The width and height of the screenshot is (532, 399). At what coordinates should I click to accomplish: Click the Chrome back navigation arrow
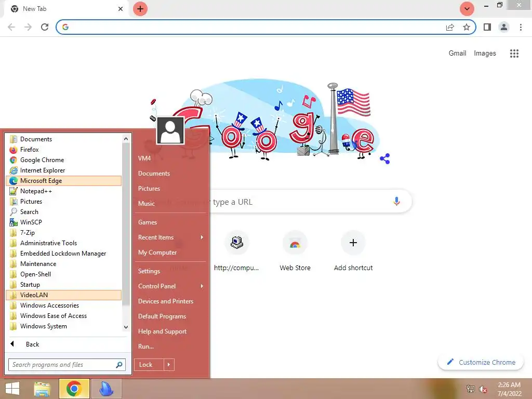pos(11,27)
